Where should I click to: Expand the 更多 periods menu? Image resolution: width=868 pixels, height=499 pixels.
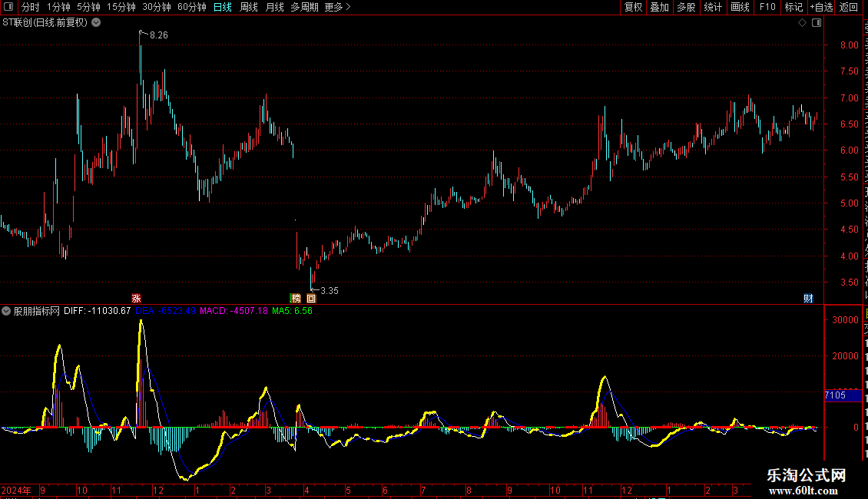click(x=337, y=7)
